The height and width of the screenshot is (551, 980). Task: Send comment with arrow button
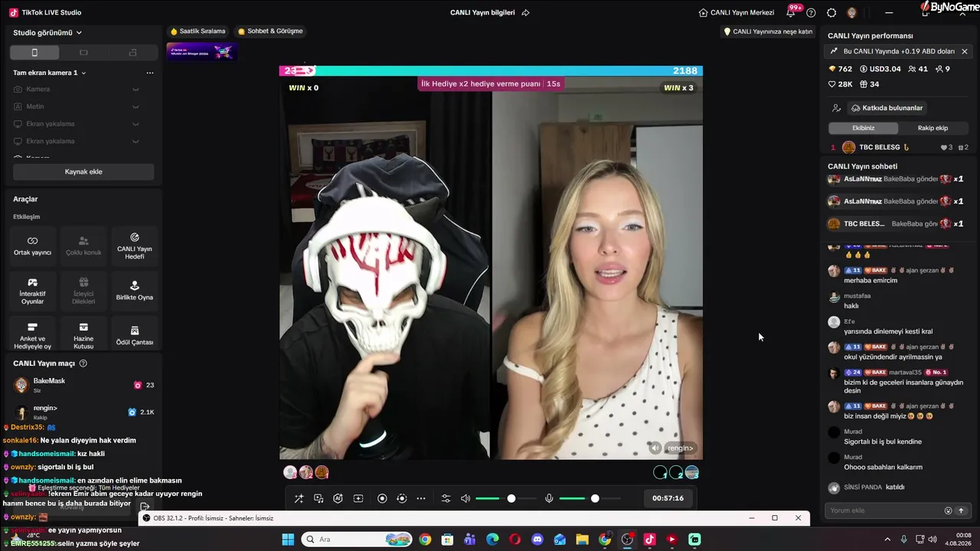[961, 510]
